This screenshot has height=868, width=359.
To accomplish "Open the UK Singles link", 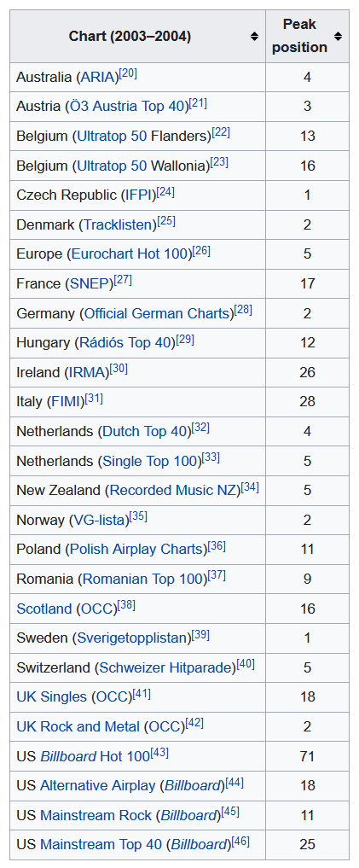I will point(51,697).
